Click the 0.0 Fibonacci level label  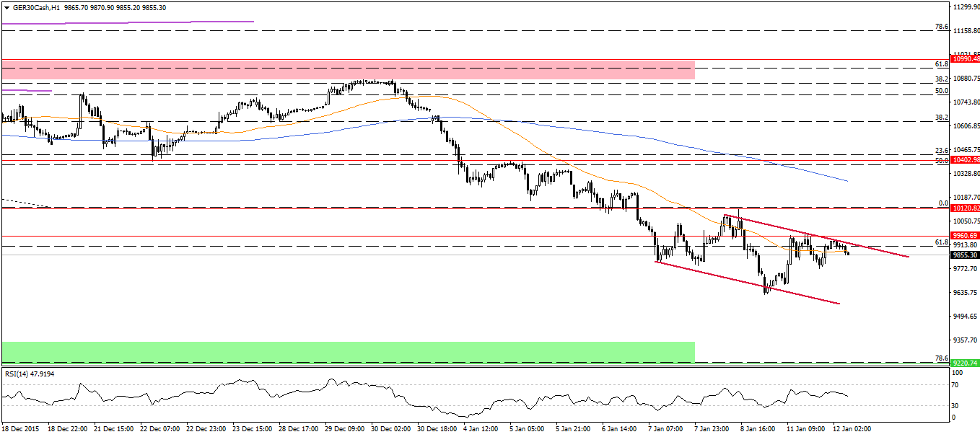942,203
